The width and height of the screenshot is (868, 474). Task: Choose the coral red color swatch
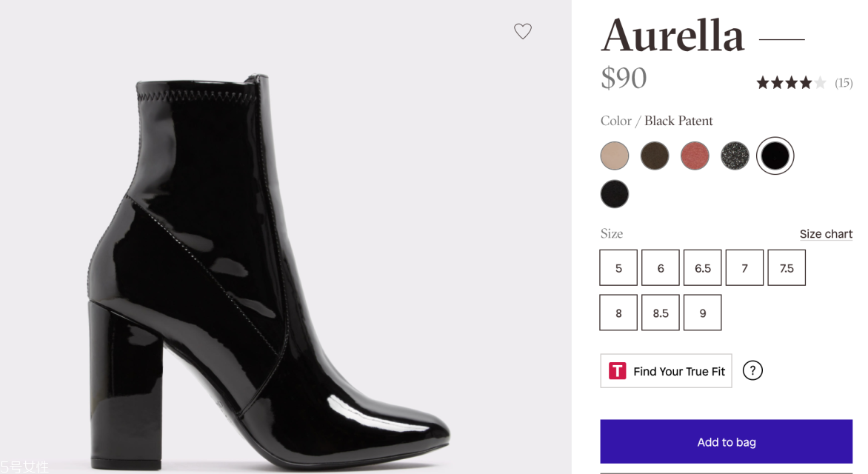(x=695, y=156)
